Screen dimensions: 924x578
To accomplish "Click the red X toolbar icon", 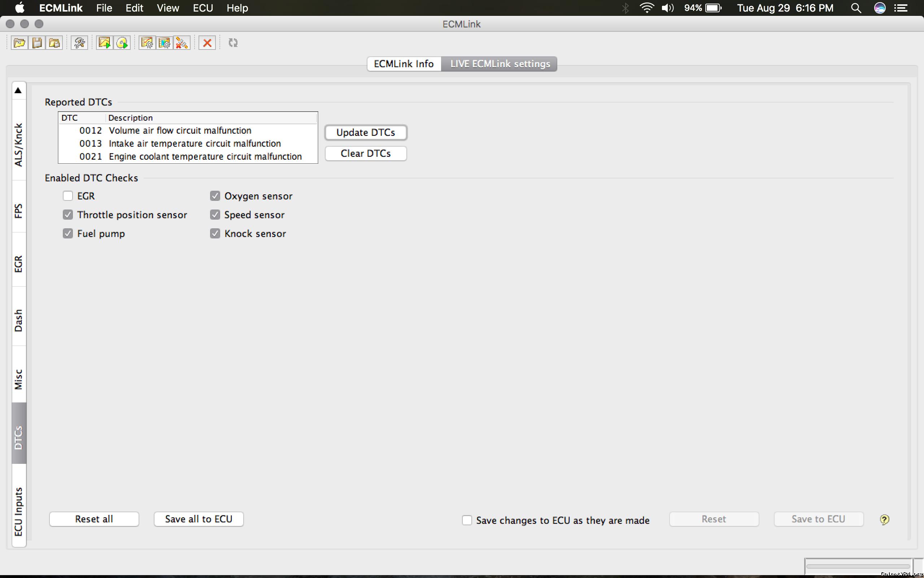I will (207, 43).
